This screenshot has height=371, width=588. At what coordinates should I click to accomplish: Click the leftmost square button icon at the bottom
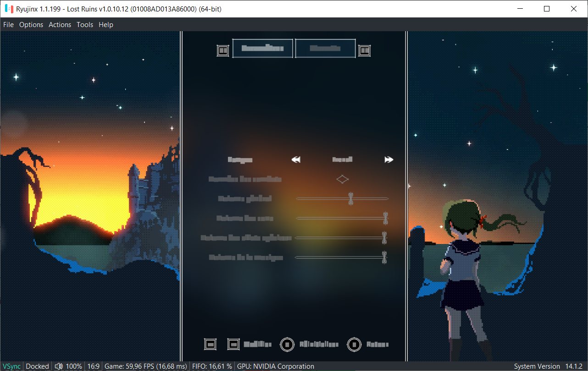(210, 344)
